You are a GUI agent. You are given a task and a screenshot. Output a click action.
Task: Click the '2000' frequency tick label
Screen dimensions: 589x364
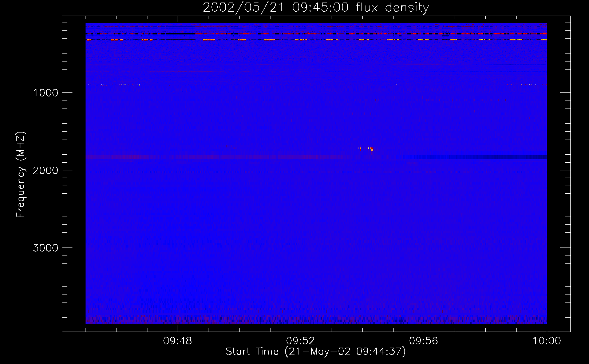coord(46,170)
